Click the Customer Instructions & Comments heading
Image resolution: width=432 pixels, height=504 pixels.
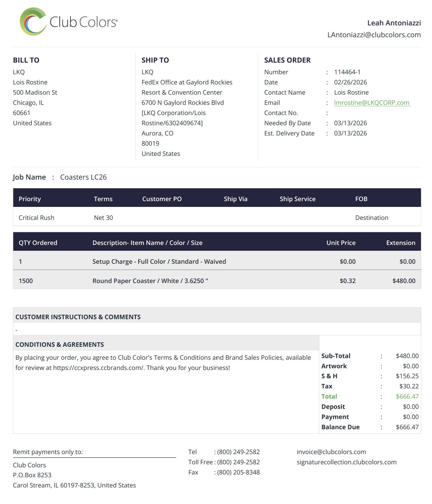click(x=78, y=317)
